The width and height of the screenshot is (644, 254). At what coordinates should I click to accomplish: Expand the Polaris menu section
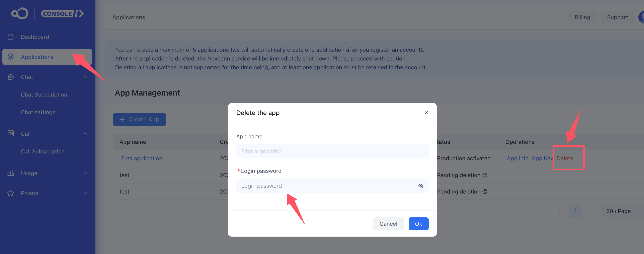[x=84, y=193]
